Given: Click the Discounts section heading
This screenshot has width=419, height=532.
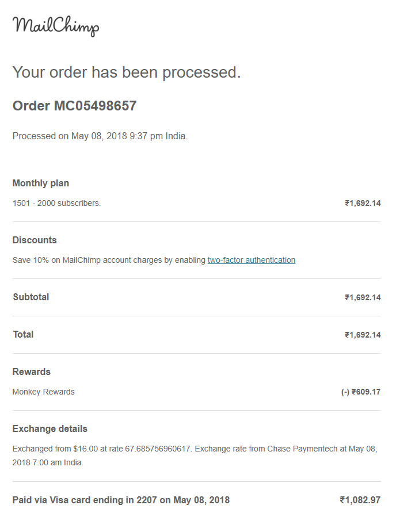Looking at the screenshot, I should point(35,240).
